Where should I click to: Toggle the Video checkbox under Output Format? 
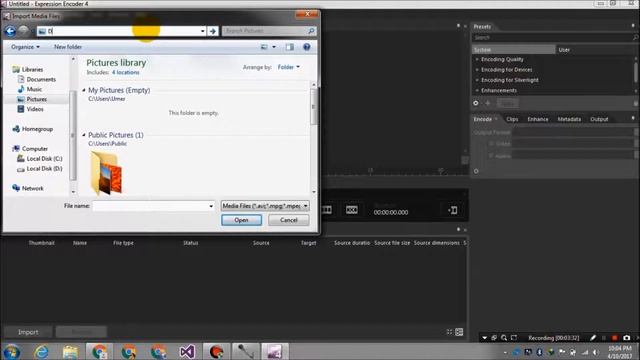point(491,144)
